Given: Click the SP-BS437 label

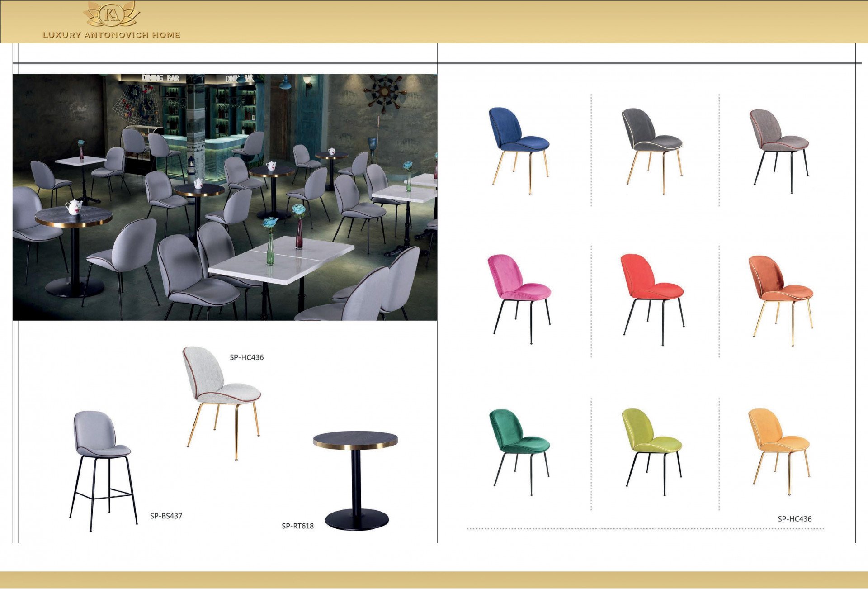Looking at the screenshot, I should click(166, 516).
